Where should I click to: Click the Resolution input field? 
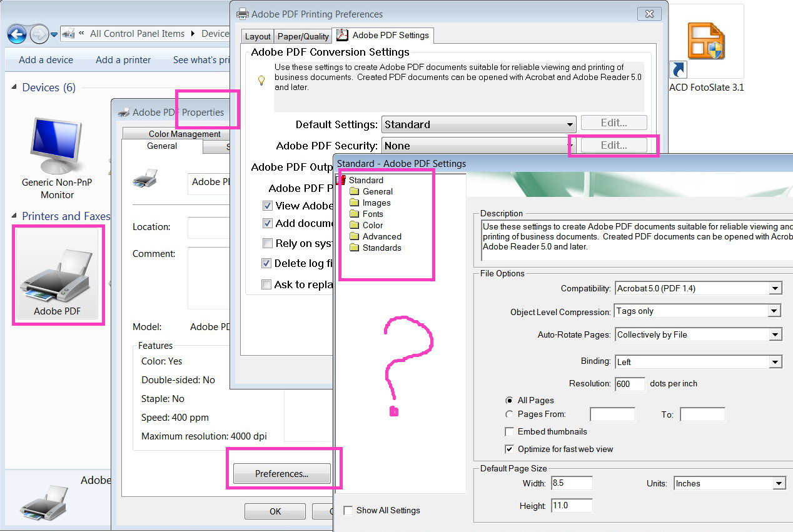[630, 383]
